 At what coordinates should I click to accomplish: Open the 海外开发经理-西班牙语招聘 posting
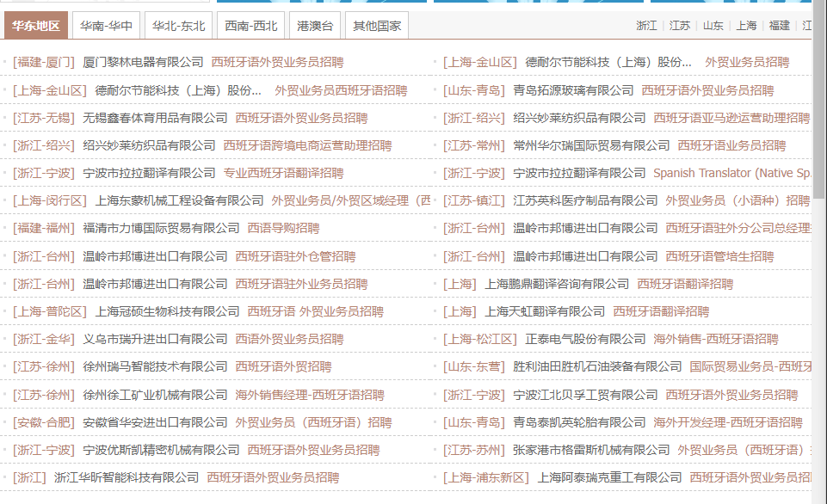728,422
